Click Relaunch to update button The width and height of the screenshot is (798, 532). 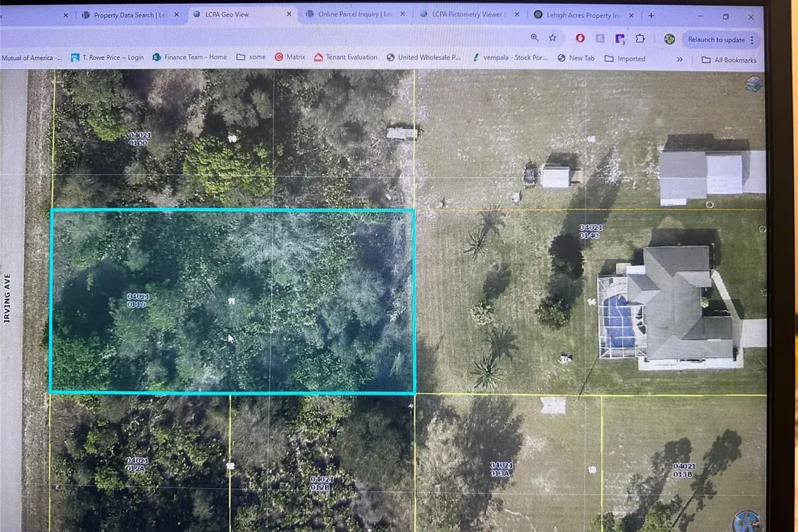(716, 40)
